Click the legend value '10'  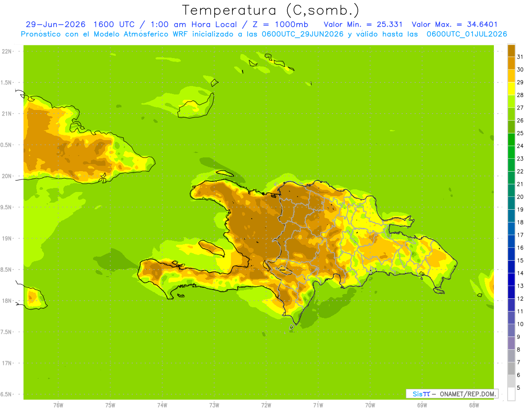[520, 324]
